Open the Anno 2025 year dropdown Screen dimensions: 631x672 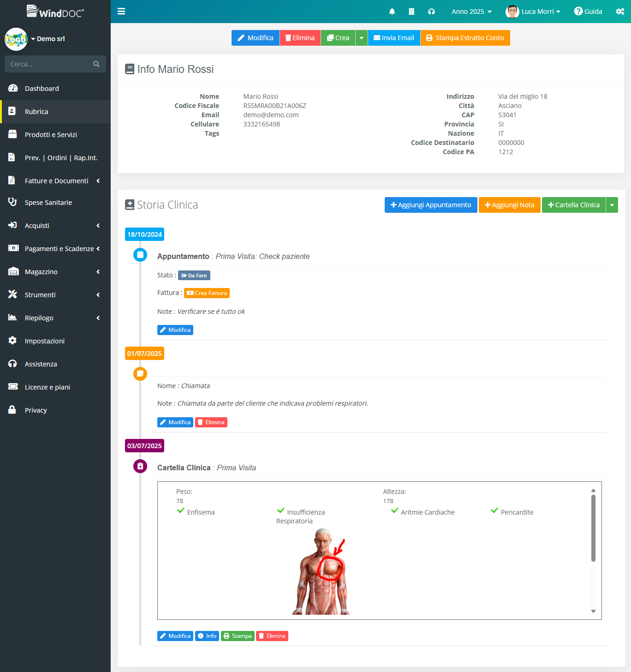471,12
